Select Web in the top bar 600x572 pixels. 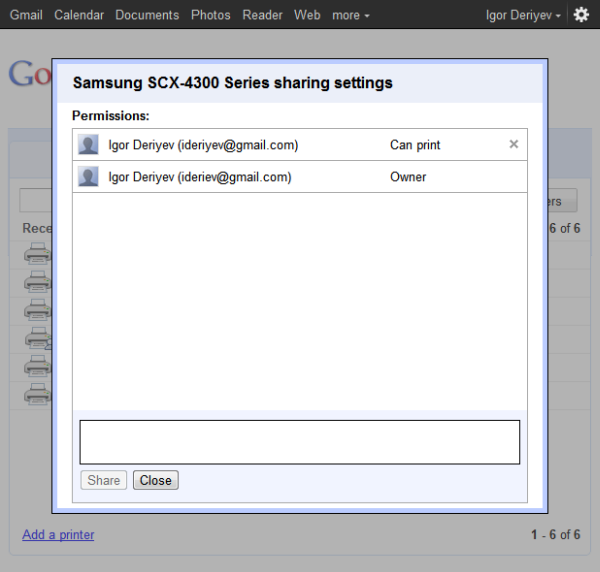[x=307, y=15]
